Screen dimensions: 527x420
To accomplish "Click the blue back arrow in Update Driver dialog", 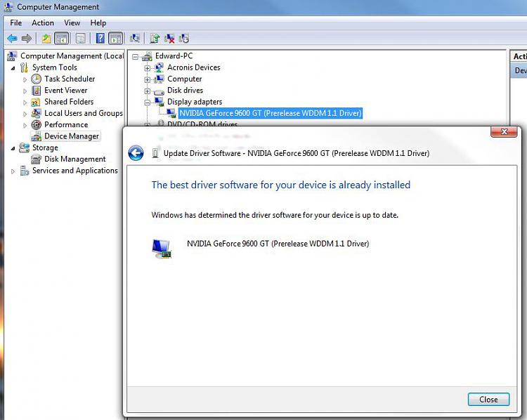I will coord(136,153).
